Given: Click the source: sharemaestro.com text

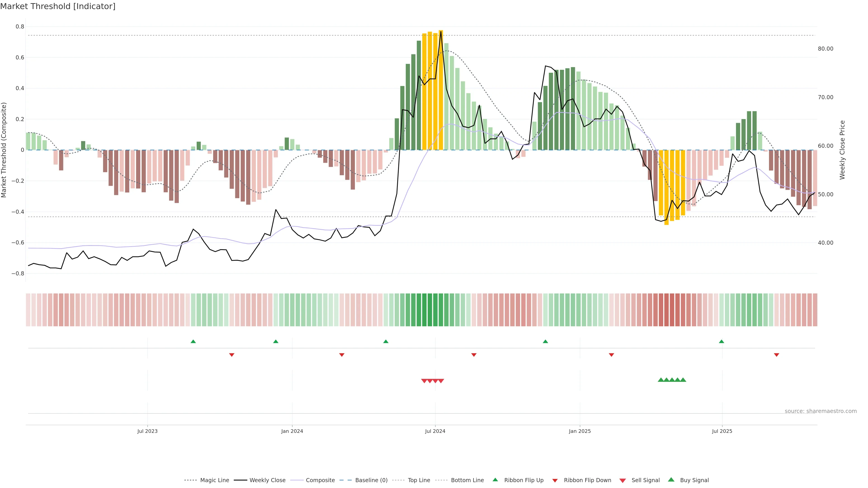Looking at the screenshot, I should pyautogui.click(x=821, y=411).
